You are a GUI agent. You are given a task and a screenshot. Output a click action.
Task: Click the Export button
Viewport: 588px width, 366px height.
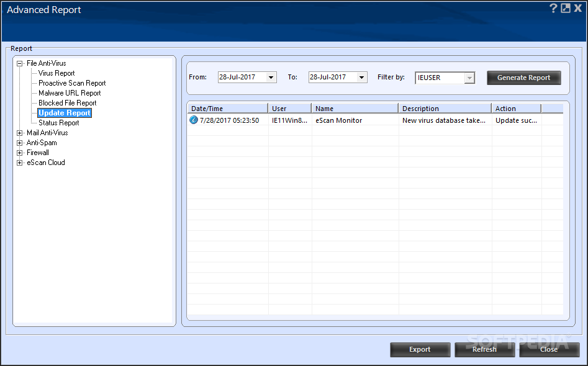pyautogui.click(x=420, y=349)
